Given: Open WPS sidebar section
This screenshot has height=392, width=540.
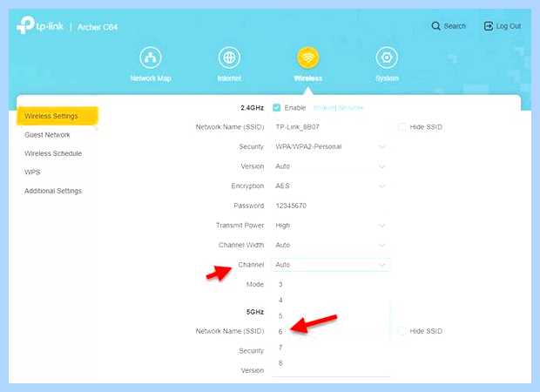Looking at the screenshot, I should click(x=32, y=172).
